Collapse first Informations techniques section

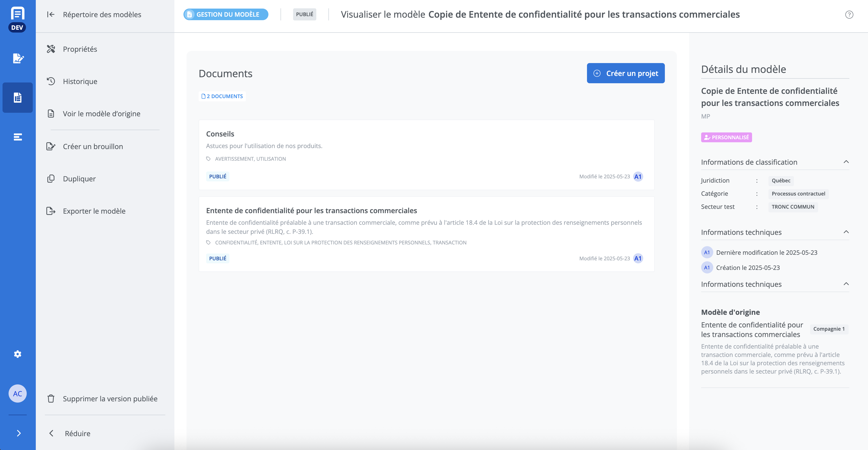click(846, 232)
